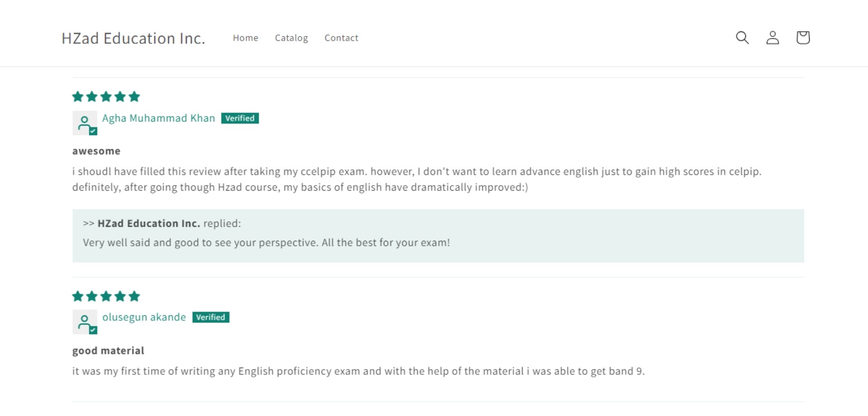Click the good material review title
Image resolution: width=868 pixels, height=416 pixels.
point(108,351)
